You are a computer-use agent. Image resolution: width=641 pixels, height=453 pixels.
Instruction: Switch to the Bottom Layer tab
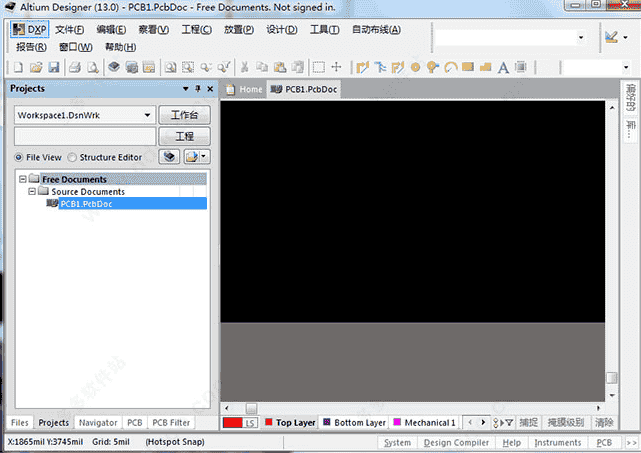coord(354,423)
